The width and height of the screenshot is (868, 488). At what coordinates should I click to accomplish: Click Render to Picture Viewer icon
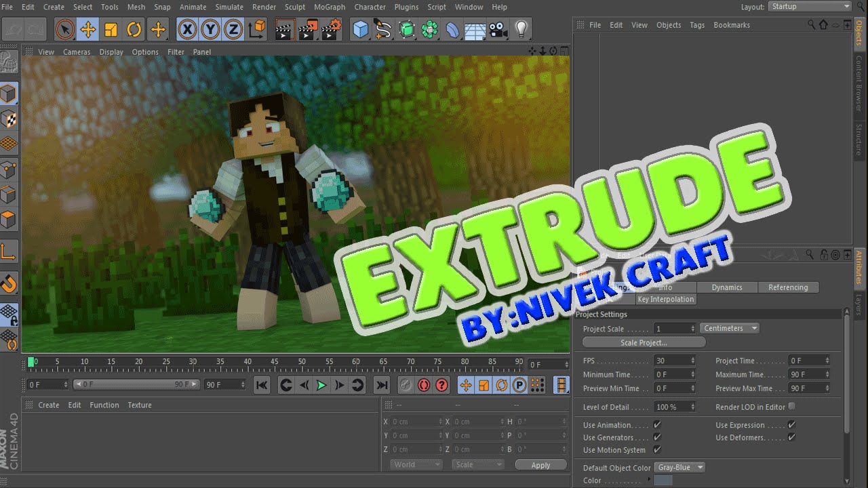click(308, 29)
